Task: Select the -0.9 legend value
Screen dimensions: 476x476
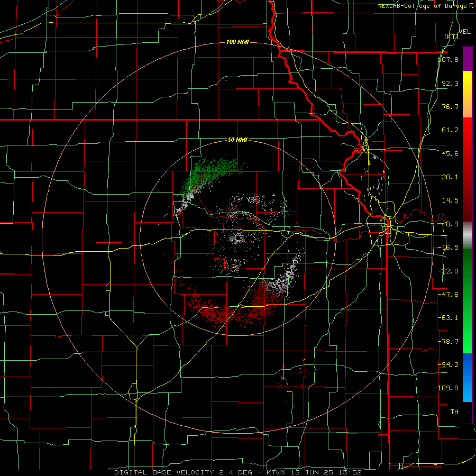Action: [x=450, y=224]
